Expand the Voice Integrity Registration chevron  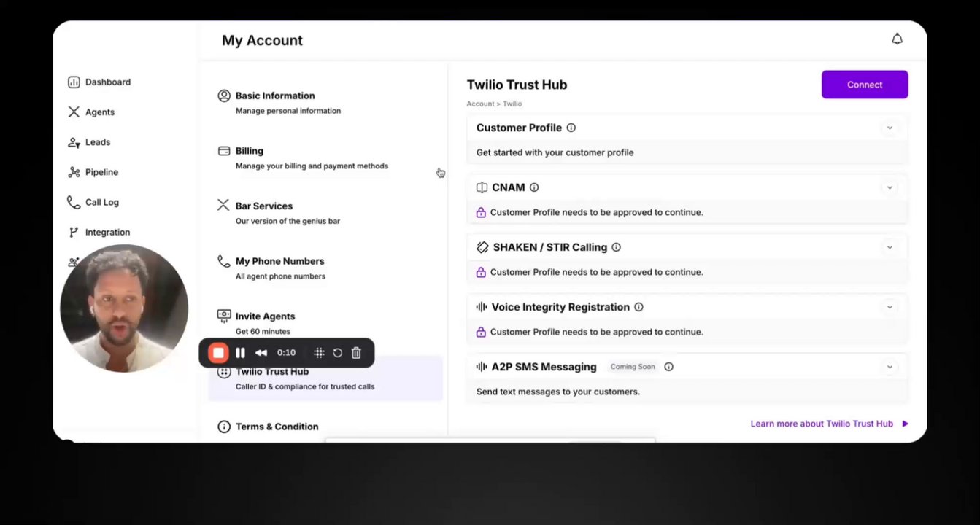[x=890, y=307]
